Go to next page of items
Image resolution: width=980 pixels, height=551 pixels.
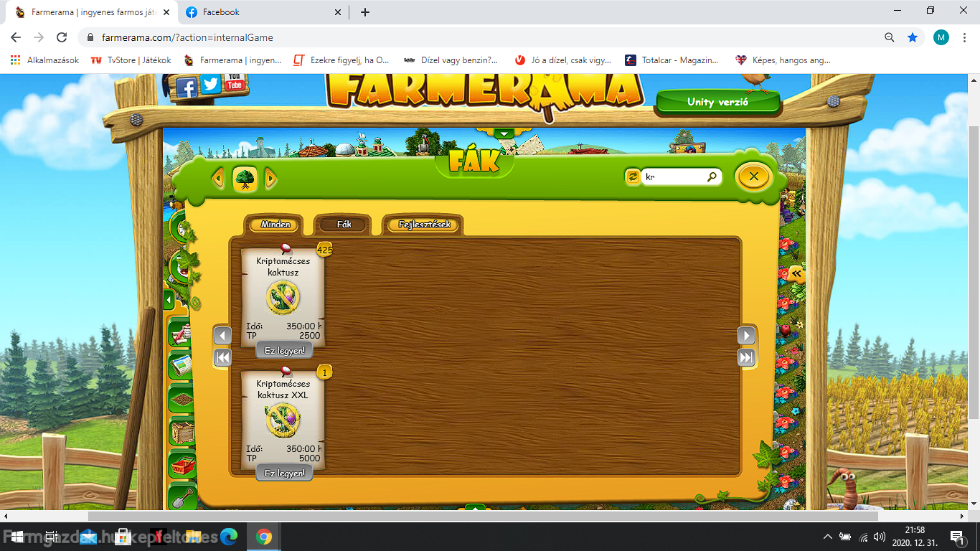click(747, 336)
